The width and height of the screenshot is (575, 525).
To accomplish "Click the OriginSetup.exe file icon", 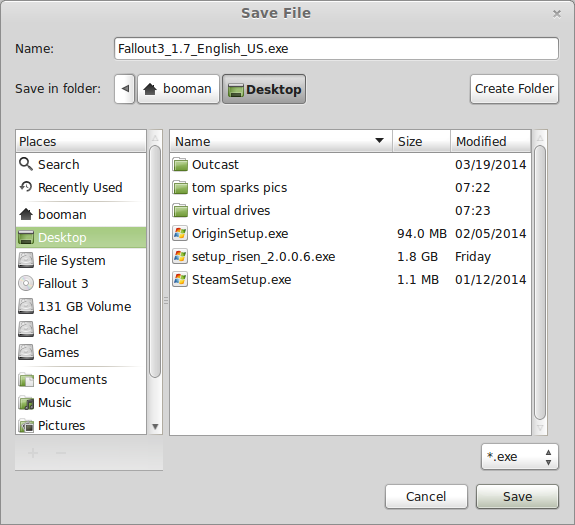I will pos(180,233).
